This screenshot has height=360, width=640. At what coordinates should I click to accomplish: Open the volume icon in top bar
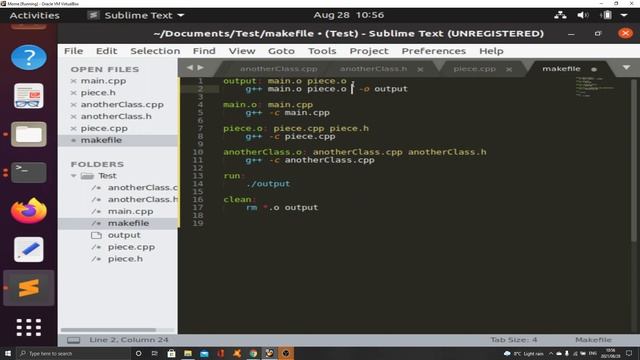[x=582, y=15]
